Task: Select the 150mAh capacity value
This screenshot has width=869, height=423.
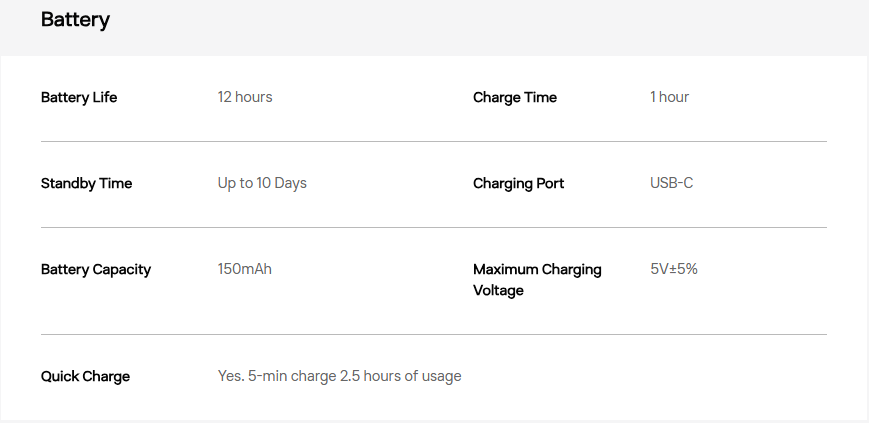Action: (x=245, y=269)
